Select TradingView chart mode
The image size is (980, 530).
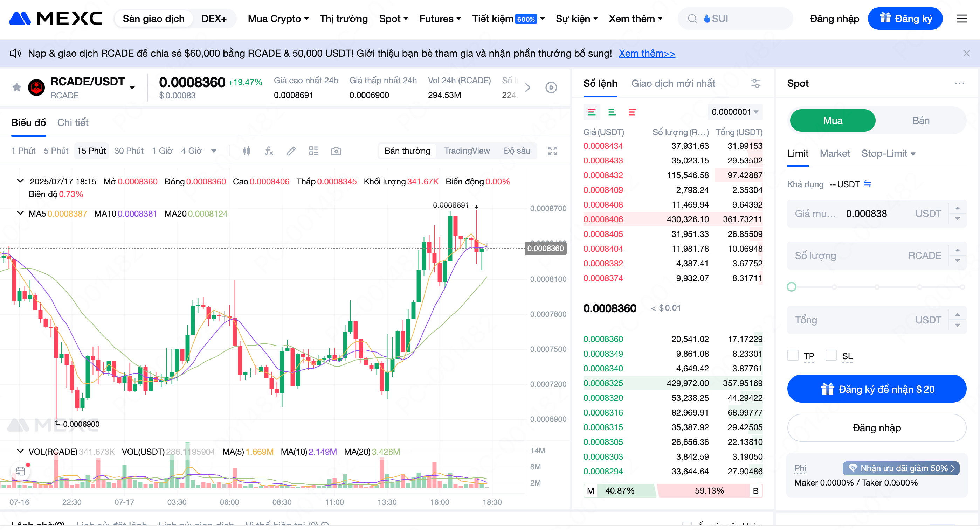click(x=467, y=151)
